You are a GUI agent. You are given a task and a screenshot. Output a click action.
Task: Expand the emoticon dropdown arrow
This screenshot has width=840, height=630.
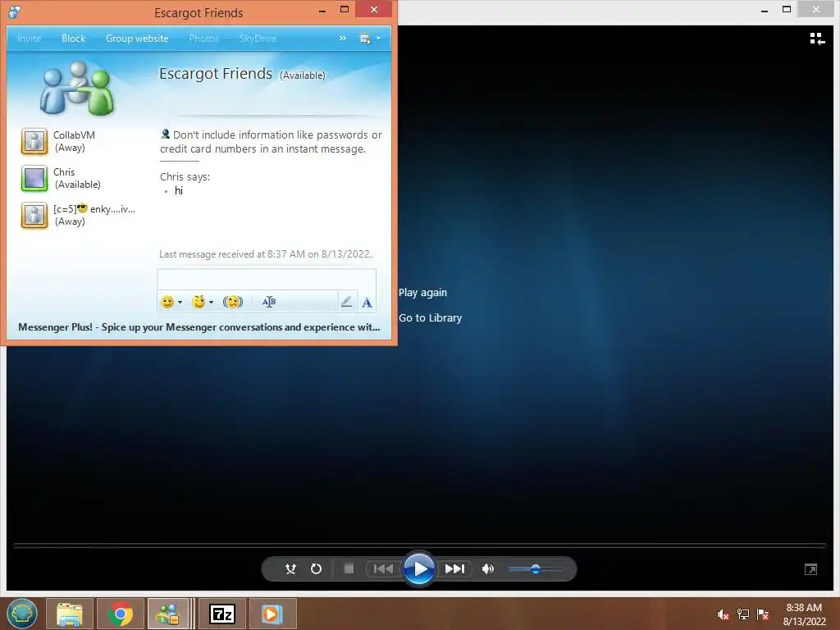point(180,303)
